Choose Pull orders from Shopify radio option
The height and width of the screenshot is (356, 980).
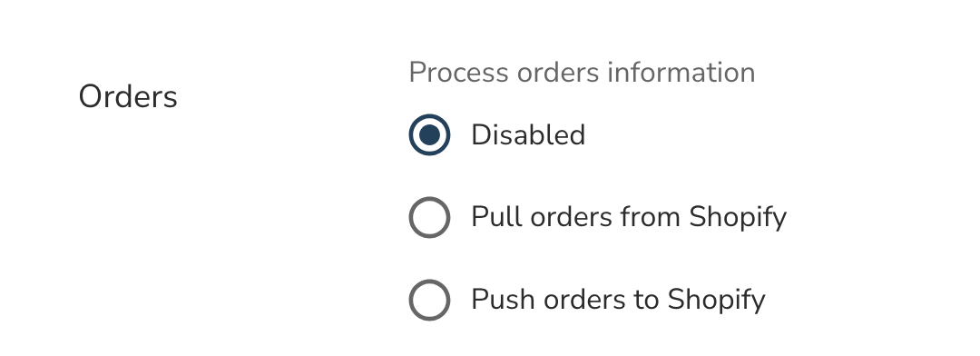pos(429,217)
